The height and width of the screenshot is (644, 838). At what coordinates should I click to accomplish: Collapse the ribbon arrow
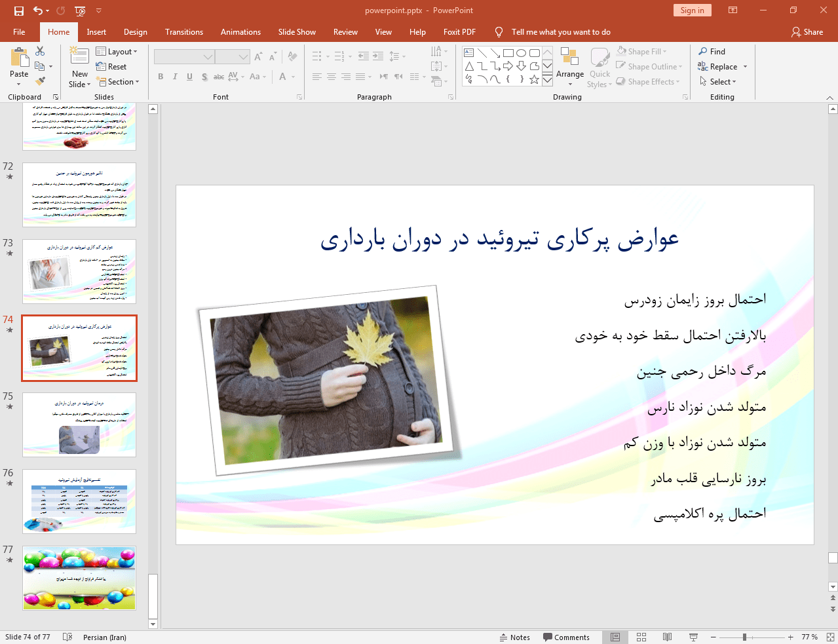pyautogui.click(x=829, y=97)
